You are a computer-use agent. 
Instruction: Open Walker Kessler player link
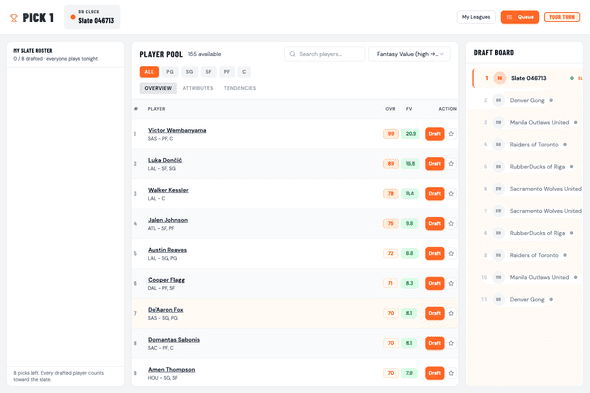(168, 190)
